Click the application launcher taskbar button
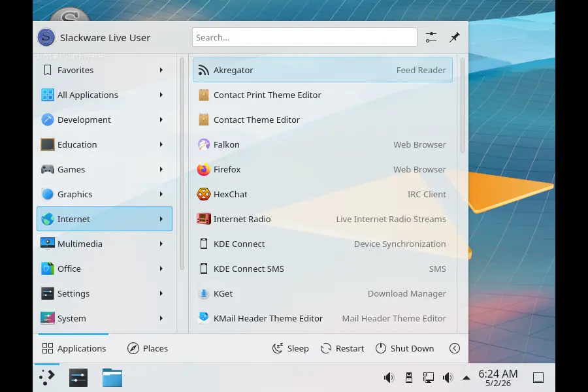 47,378
